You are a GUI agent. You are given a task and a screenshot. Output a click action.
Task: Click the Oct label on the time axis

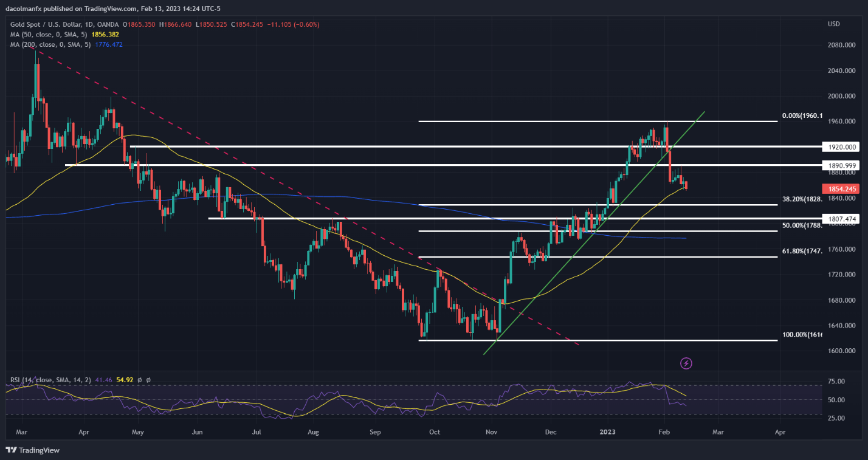[434, 432]
